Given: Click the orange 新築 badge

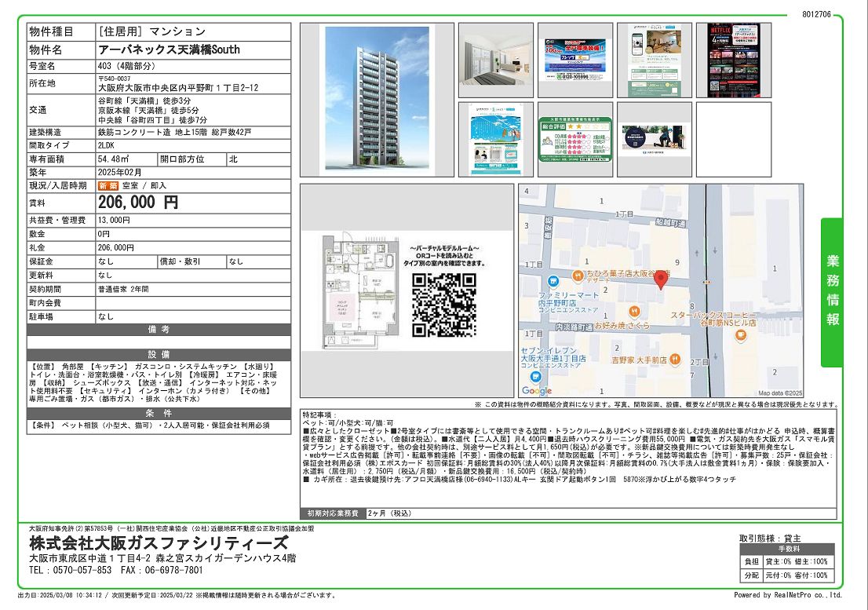Looking at the screenshot, I should point(108,186).
